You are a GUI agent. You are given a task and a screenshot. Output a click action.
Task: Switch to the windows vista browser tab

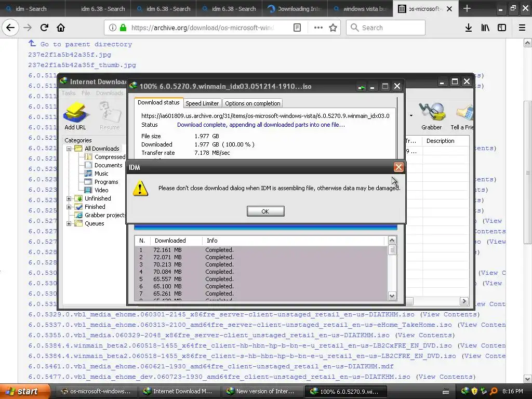click(360, 9)
